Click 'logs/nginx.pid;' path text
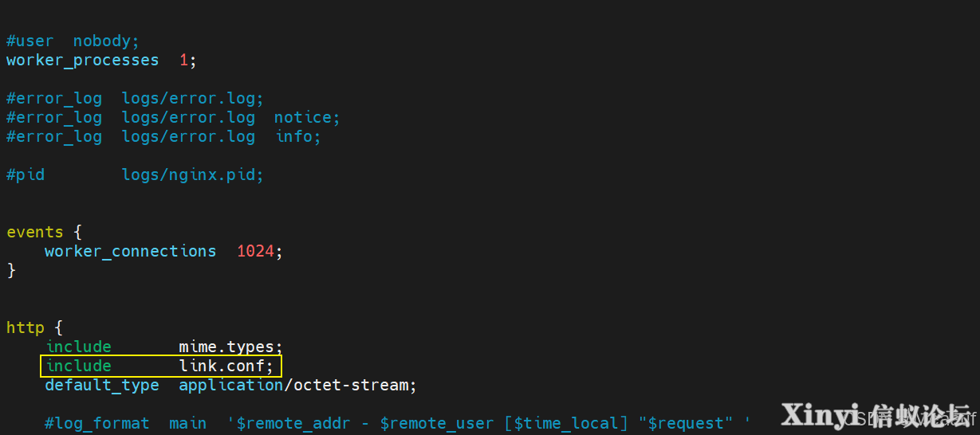 coord(192,174)
